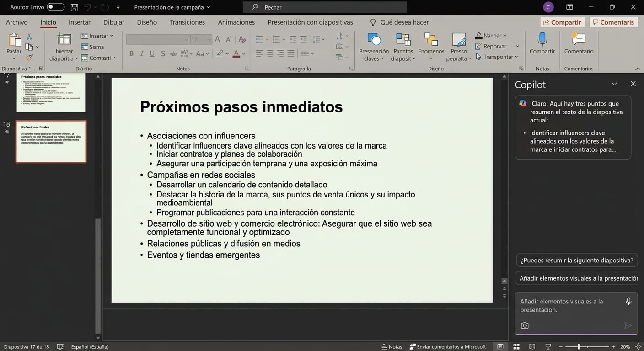644x351 pixels.
Task: Switch to the Diseño tab
Action: (x=147, y=22)
